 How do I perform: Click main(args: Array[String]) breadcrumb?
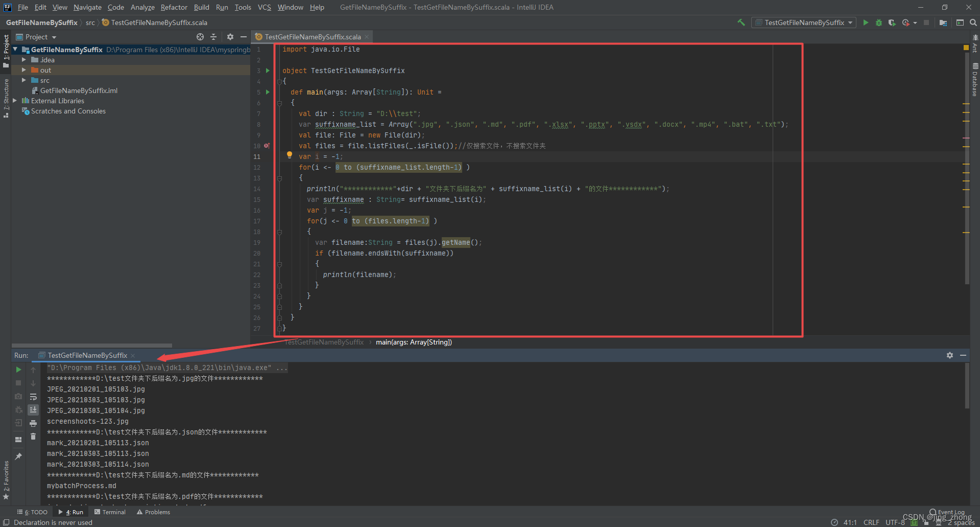point(414,342)
